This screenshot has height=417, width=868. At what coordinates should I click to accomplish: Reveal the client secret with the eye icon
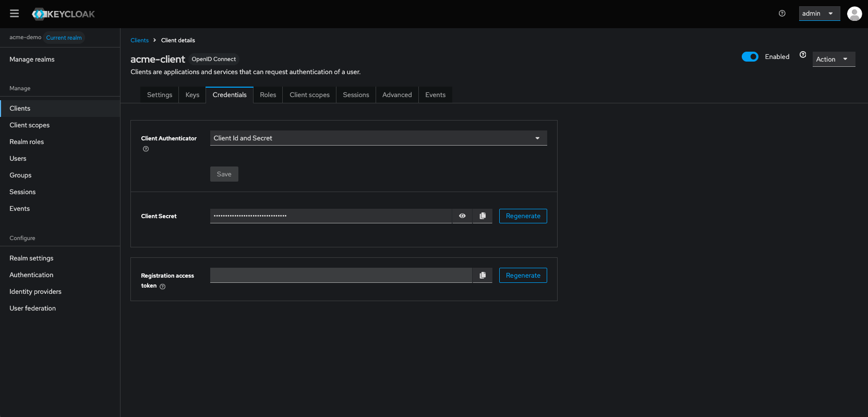[462, 216]
